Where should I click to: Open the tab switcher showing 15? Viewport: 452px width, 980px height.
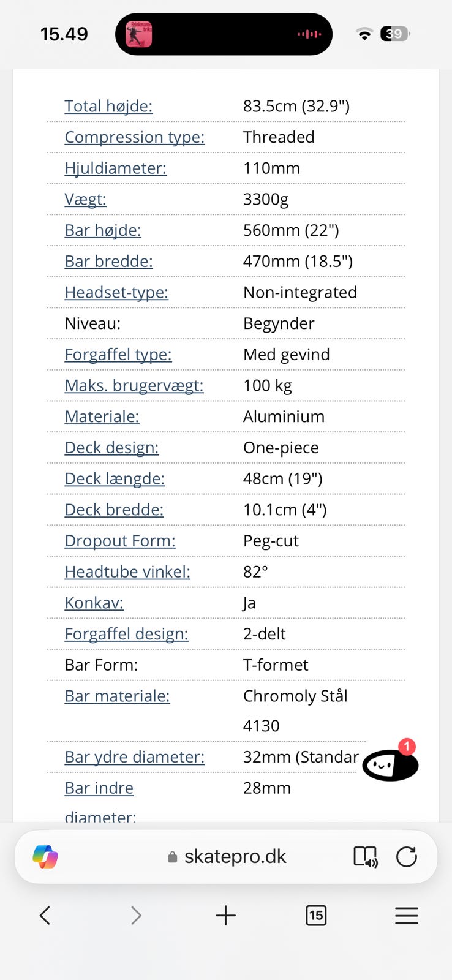[316, 916]
